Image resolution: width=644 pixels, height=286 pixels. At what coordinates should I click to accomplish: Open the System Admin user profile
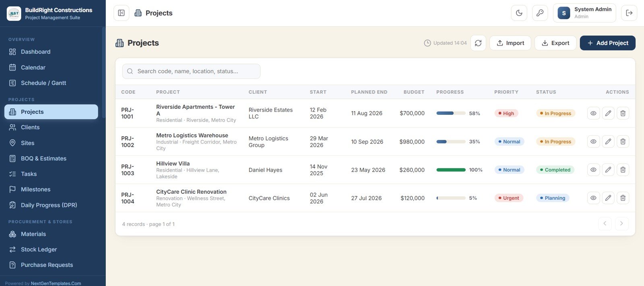[x=584, y=13]
